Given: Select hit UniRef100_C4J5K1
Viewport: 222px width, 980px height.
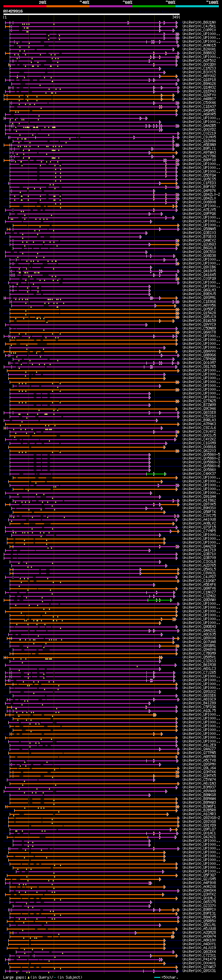Looking at the screenshot, I should click(x=199, y=26).
